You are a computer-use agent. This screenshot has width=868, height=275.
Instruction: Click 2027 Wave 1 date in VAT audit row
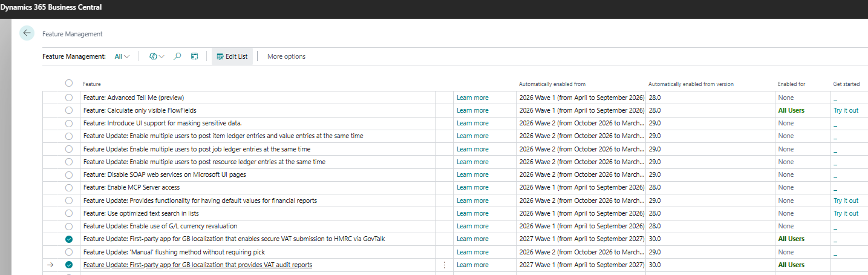click(x=582, y=265)
